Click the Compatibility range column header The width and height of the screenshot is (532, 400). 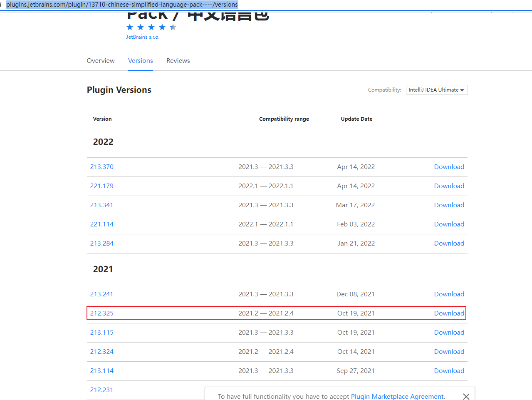pos(284,119)
